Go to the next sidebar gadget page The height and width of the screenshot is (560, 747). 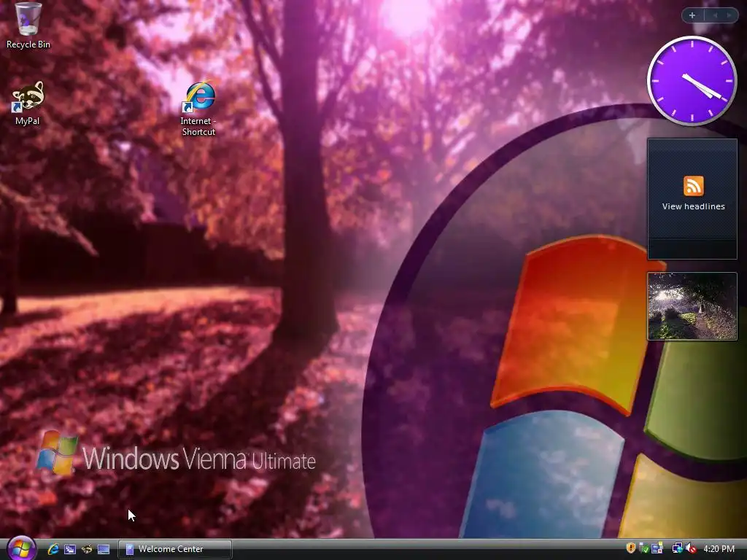click(x=729, y=15)
